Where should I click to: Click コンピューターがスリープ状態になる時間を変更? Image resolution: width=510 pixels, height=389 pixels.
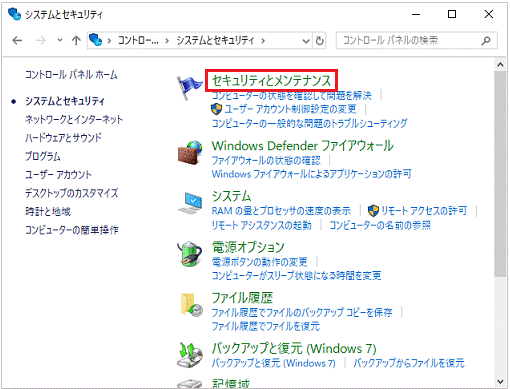point(297,275)
